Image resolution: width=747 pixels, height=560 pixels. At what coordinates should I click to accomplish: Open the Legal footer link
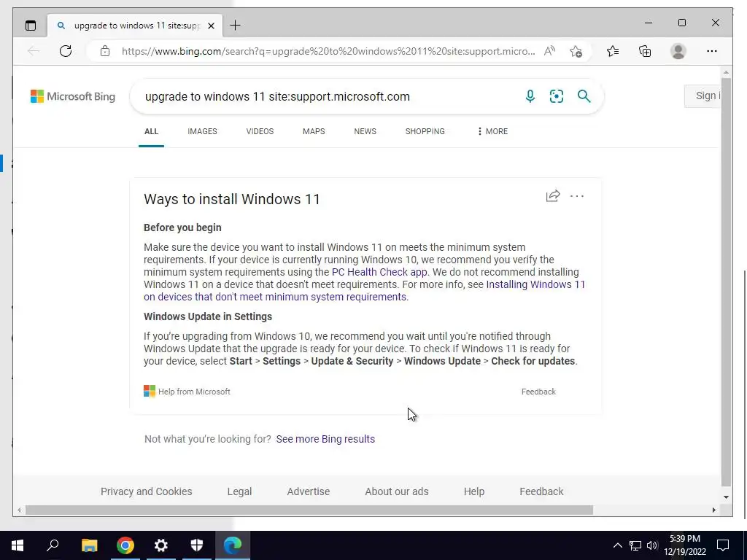point(239,491)
